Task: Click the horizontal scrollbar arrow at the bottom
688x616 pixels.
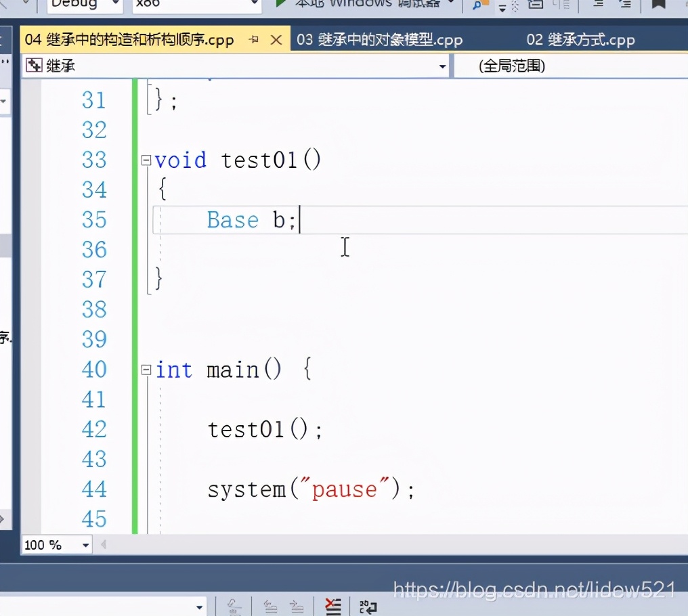Action: coord(102,544)
